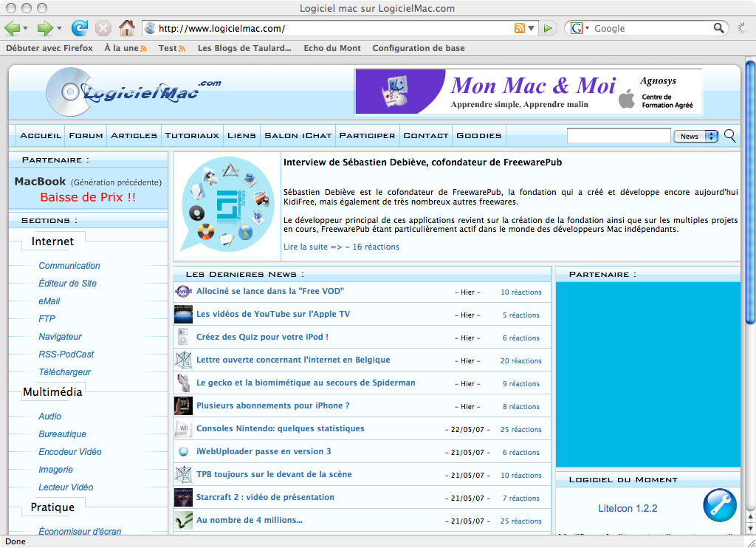Open the Google search engine selector
This screenshot has width=756, height=548.
pos(579,28)
